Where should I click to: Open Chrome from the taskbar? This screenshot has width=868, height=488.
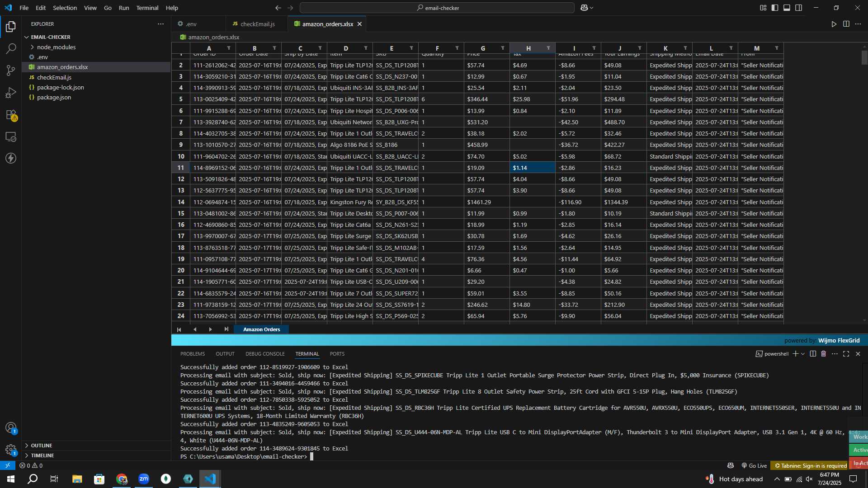pos(122,479)
